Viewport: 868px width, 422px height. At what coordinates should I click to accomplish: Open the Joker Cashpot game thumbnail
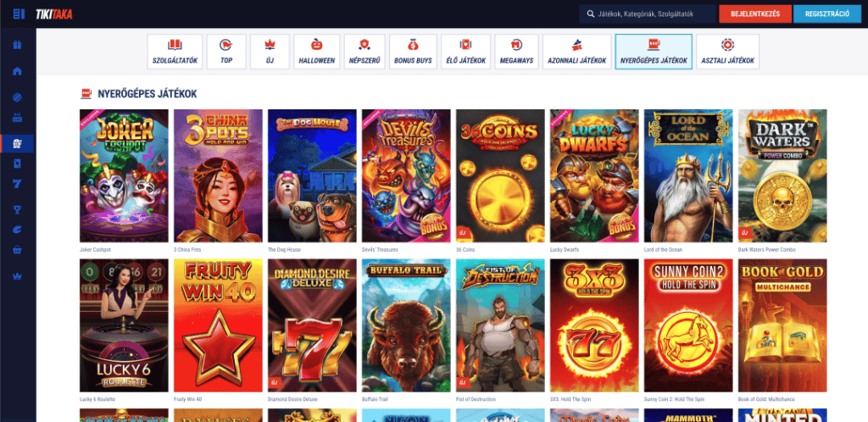[124, 175]
